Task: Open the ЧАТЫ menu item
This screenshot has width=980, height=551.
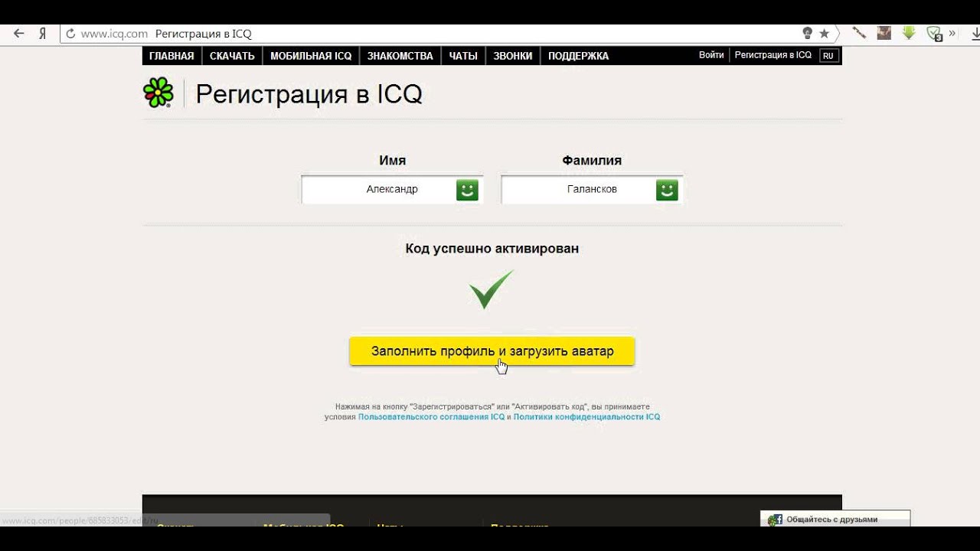Action: click(463, 56)
